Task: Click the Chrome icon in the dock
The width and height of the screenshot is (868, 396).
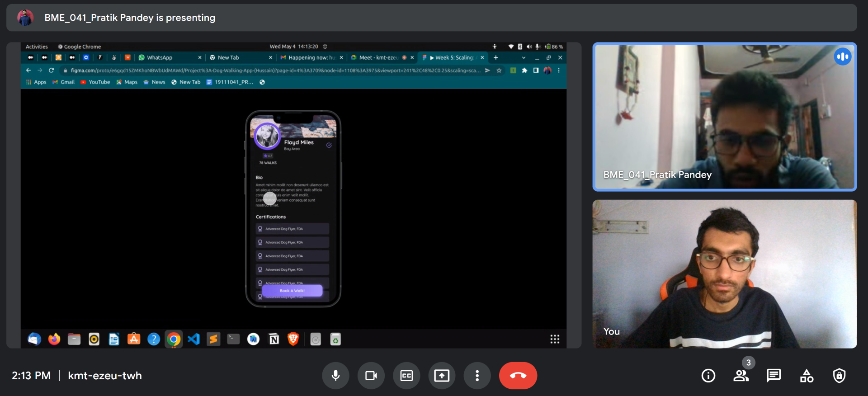Action: click(x=174, y=339)
